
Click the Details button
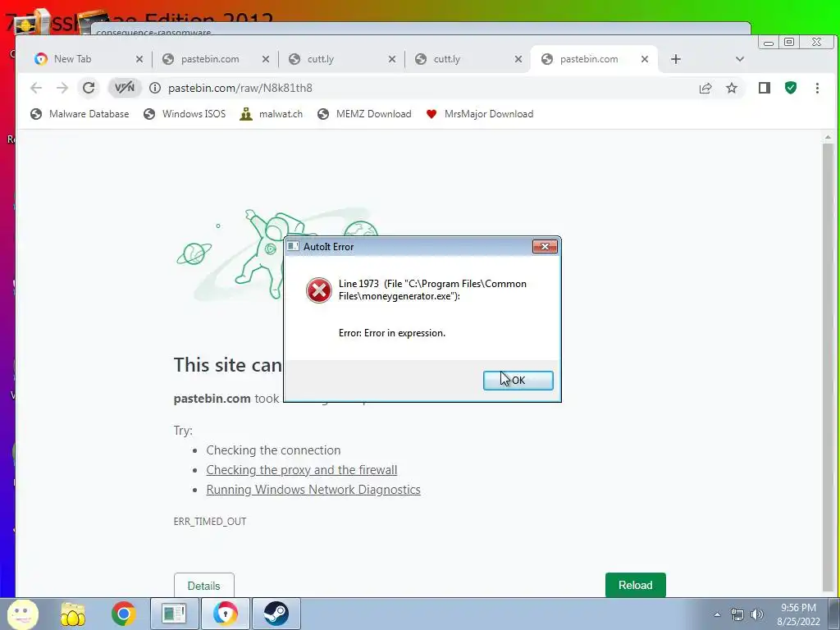pos(204,586)
